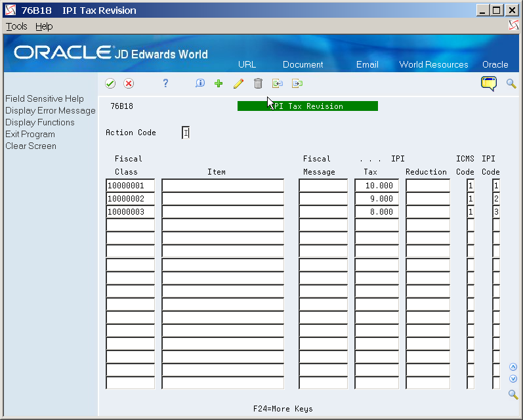The image size is (523, 420).
Task: Click Fiscal Class field 10000002
Action: coord(131,199)
